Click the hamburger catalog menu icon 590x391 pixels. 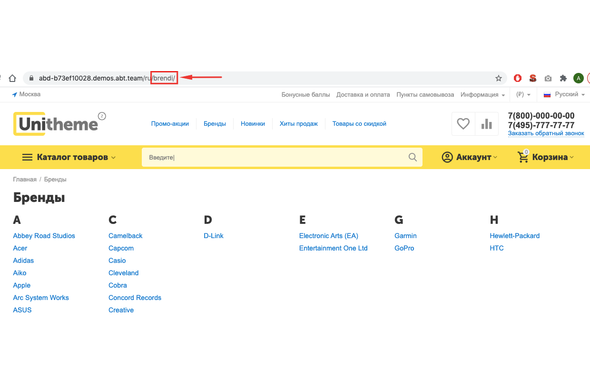click(x=27, y=157)
